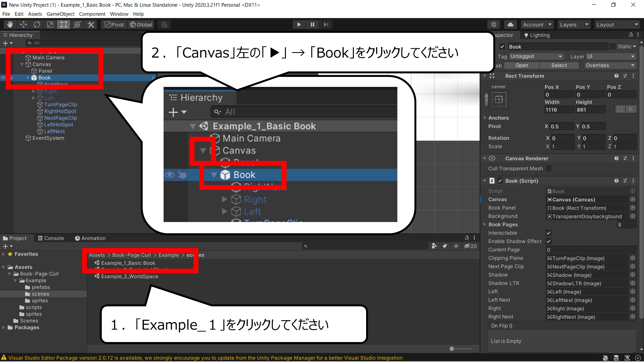
Task: Expand the Right object in Hierarchy
Action: [x=33, y=91]
